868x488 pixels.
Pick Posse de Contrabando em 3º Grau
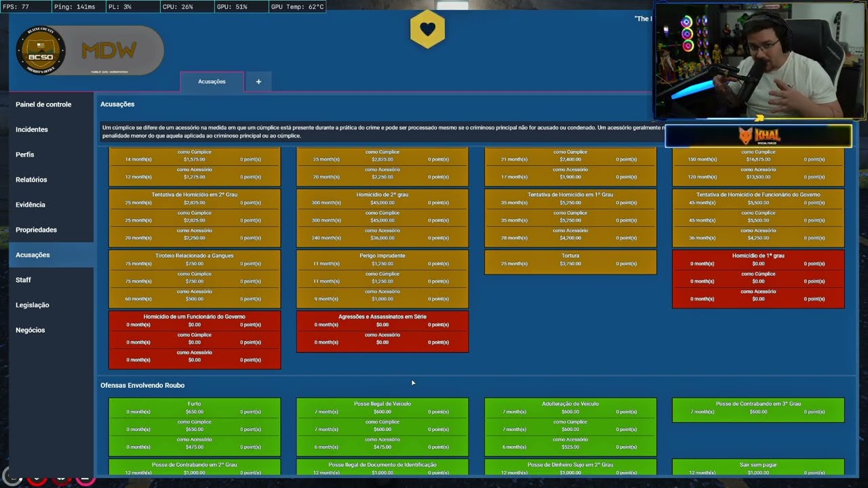click(x=758, y=410)
